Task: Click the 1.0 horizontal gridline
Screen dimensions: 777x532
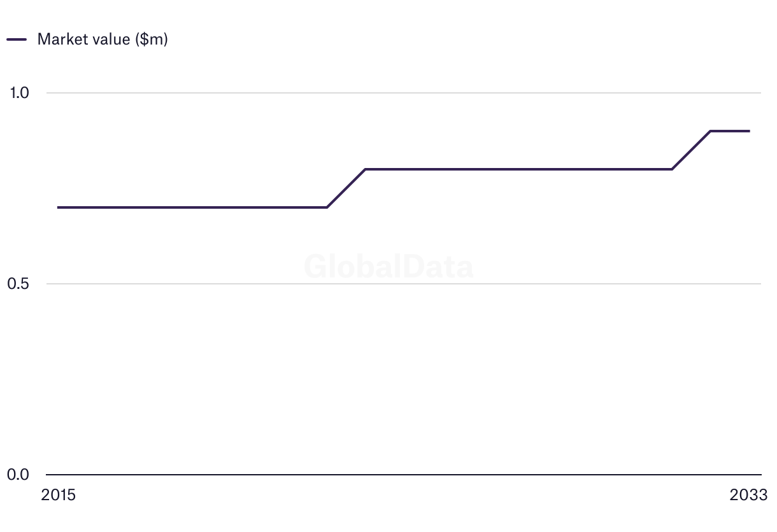Action: pos(404,93)
